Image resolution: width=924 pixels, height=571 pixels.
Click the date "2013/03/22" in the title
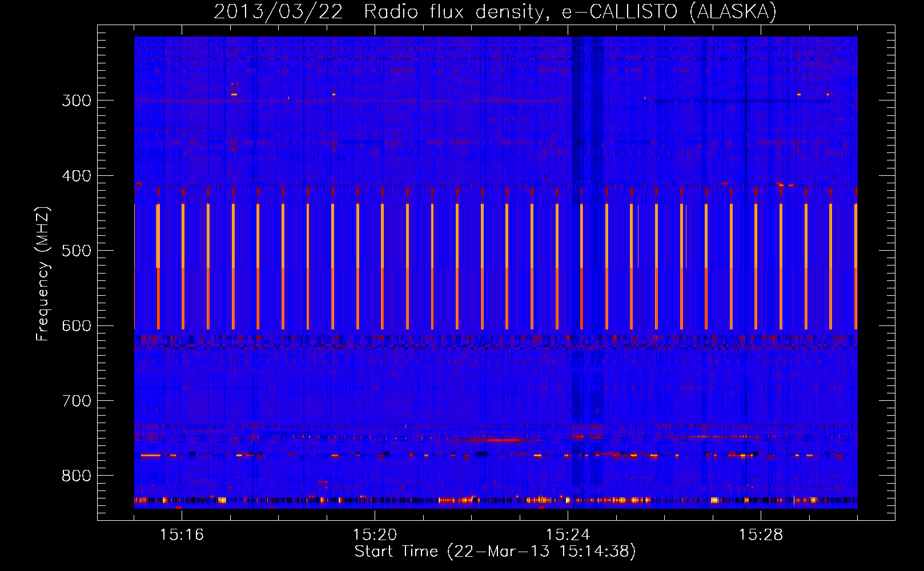278,11
